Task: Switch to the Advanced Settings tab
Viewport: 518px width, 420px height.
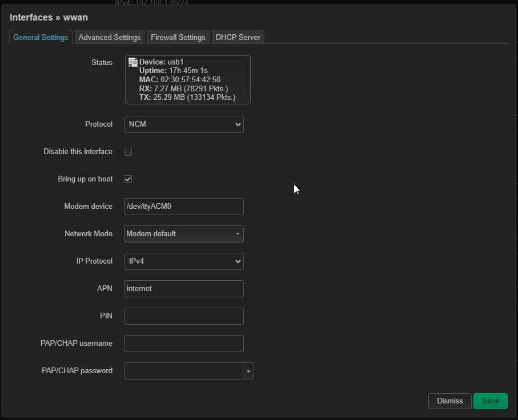Action: (x=109, y=37)
